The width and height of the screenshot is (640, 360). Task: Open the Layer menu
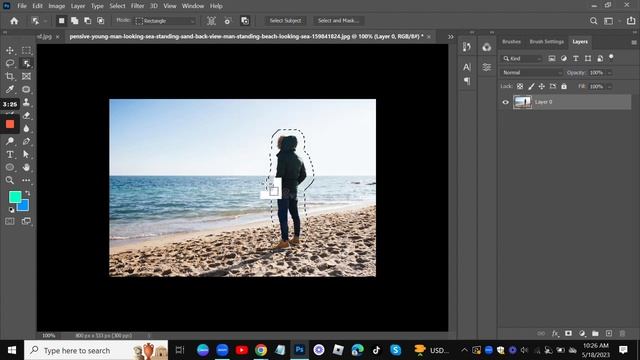tap(78, 6)
